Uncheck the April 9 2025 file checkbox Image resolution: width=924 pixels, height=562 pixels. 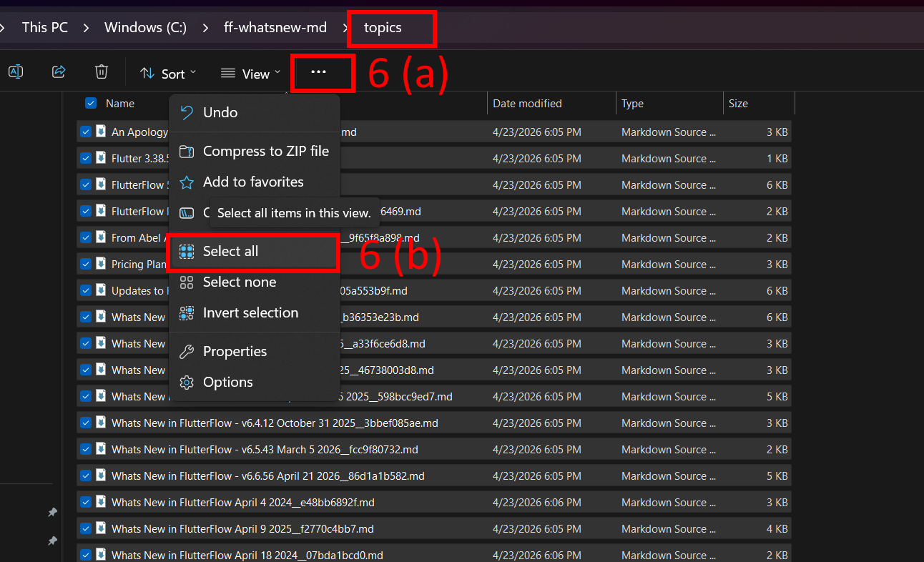point(86,528)
